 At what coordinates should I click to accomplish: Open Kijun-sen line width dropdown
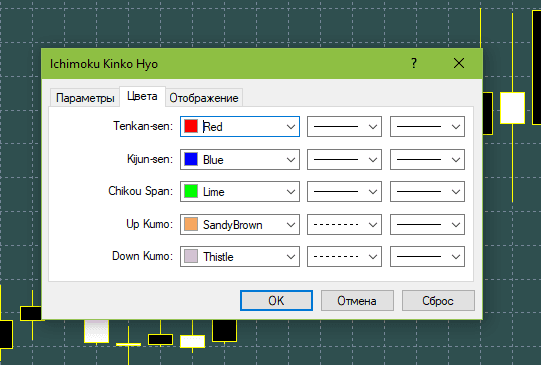point(427,160)
